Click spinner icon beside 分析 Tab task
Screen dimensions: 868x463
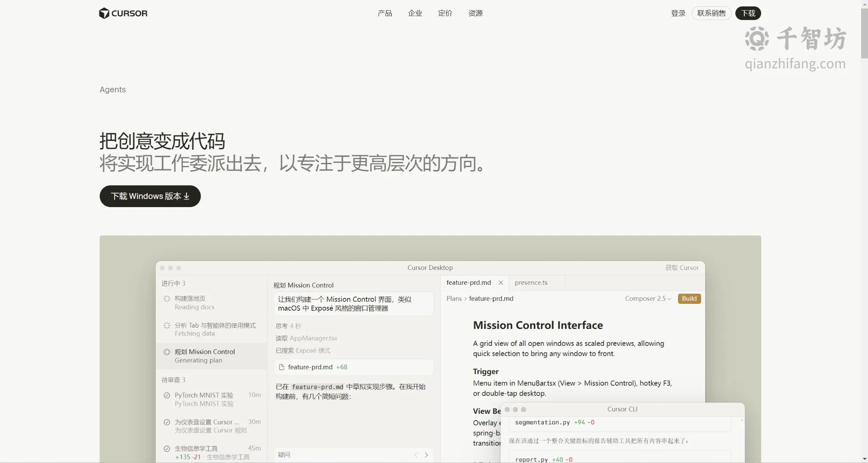click(167, 326)
